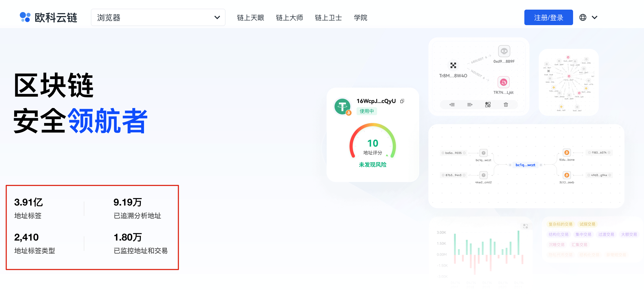Screen dimensions: 644x294
Task: Go to 链上大师 in navigation
Action: pos(289,18)
